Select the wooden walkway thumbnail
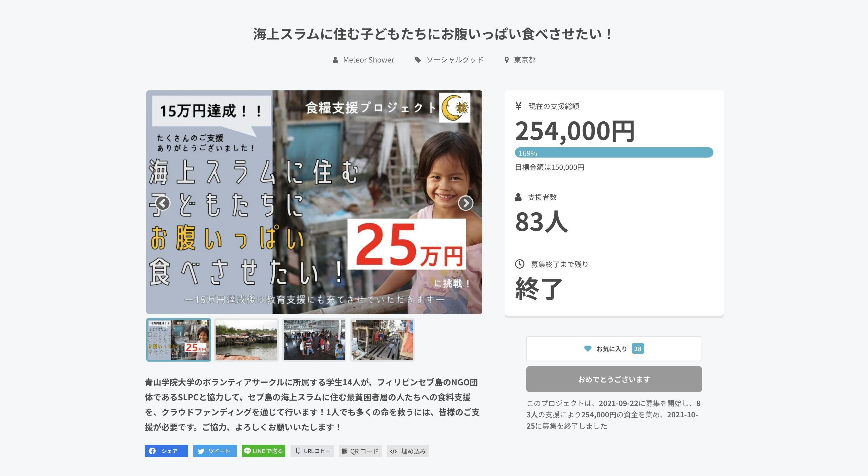Viewport: 868px width, 476px height. (382, 340)
